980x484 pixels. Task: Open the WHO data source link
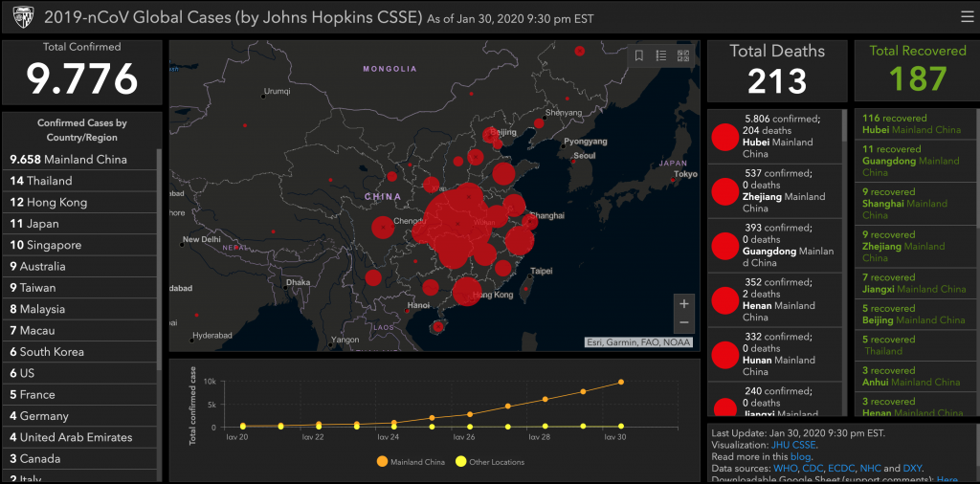tap(784, 469)
